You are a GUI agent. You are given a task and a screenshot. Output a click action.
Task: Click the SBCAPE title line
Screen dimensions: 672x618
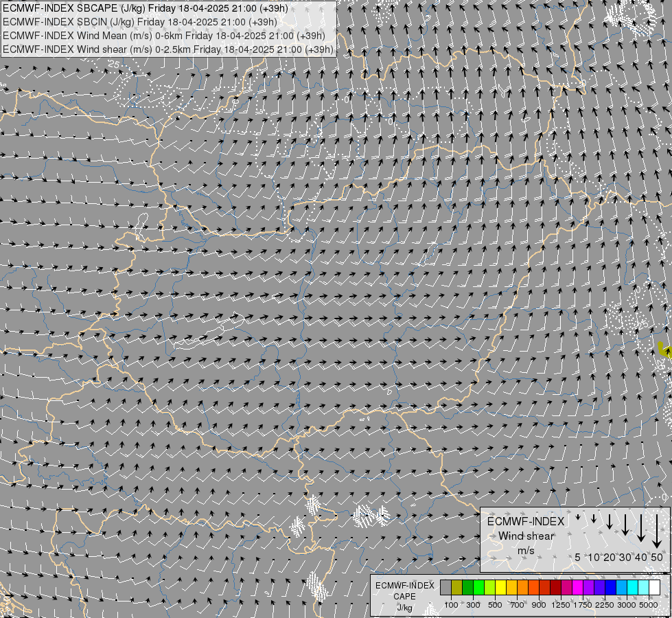pos(146,8)
